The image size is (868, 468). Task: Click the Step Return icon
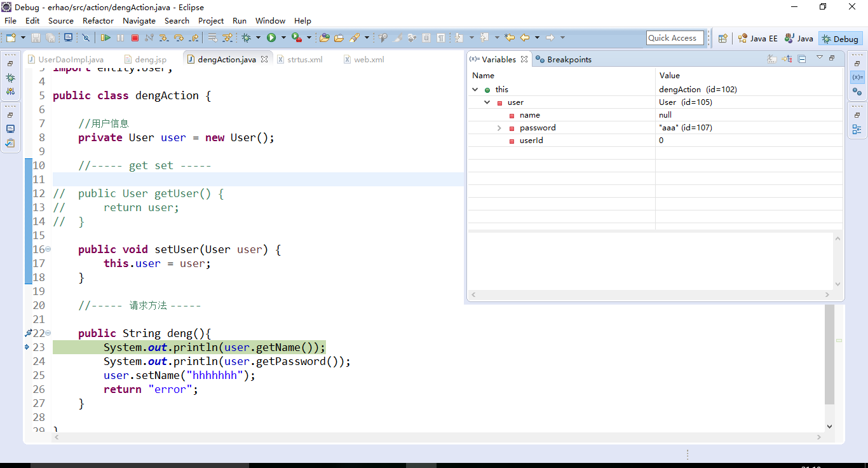pos(194,38)
